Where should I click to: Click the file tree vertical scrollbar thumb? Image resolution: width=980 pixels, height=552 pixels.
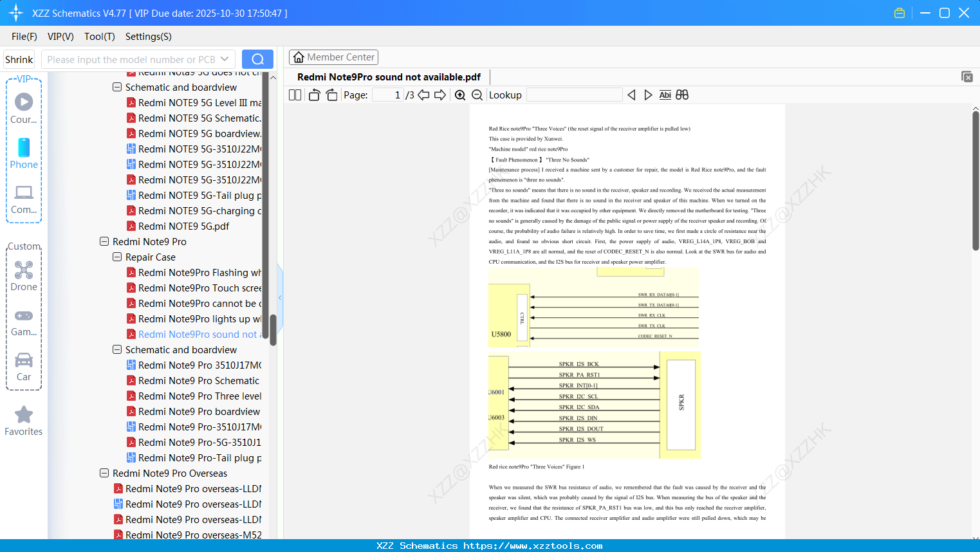273,329
